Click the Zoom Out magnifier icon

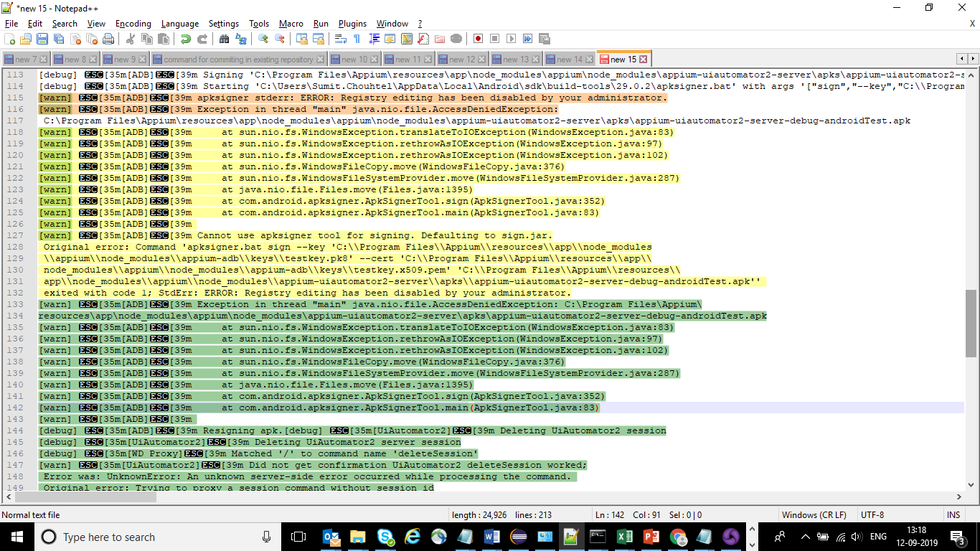[280, 39]
